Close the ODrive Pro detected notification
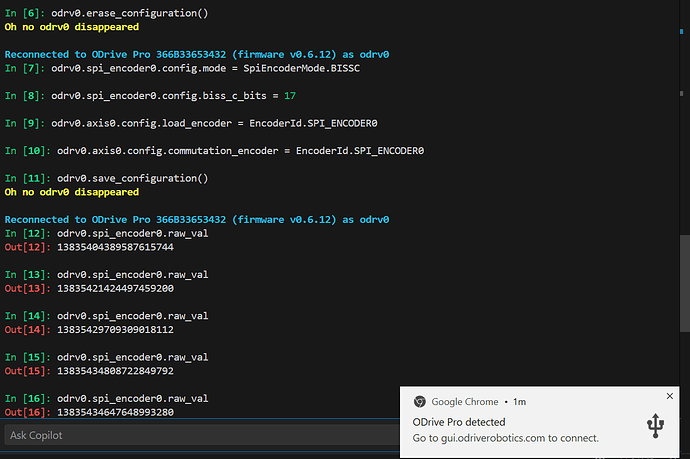The height and width of the screenshot is (459, 690). pyautogui.click(x=669, y=396)
